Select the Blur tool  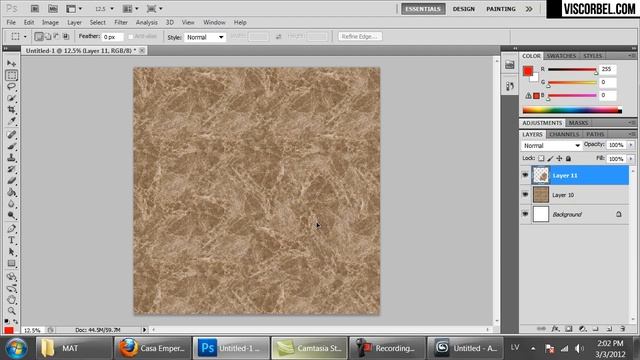[x=11, y=204]
